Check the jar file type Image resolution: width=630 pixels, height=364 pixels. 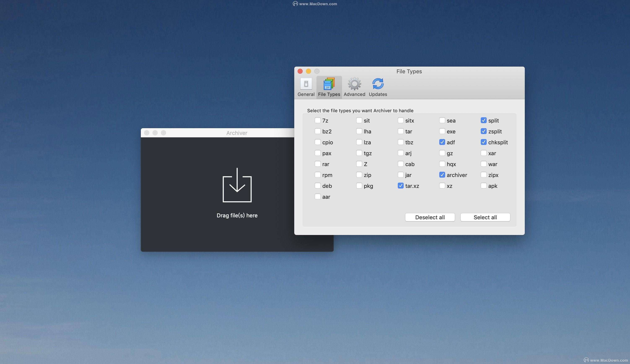pos(401,175)
